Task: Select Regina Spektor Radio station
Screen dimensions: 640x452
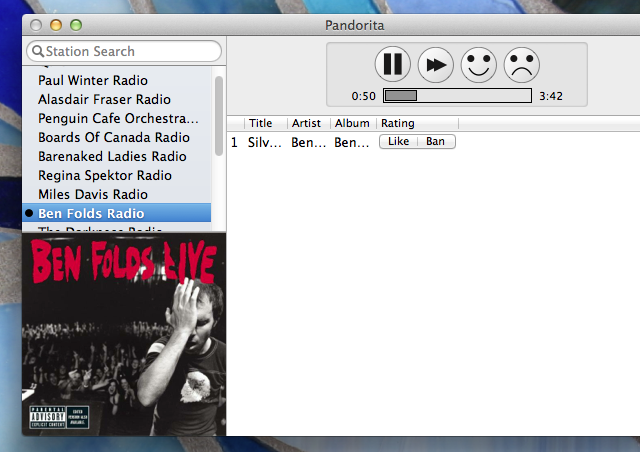Action: 117,175
